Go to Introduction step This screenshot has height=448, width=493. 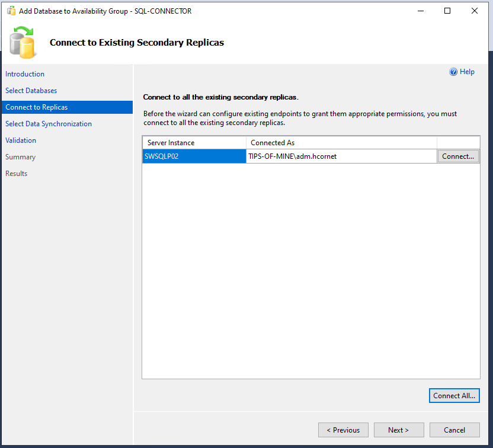[25, 74]
